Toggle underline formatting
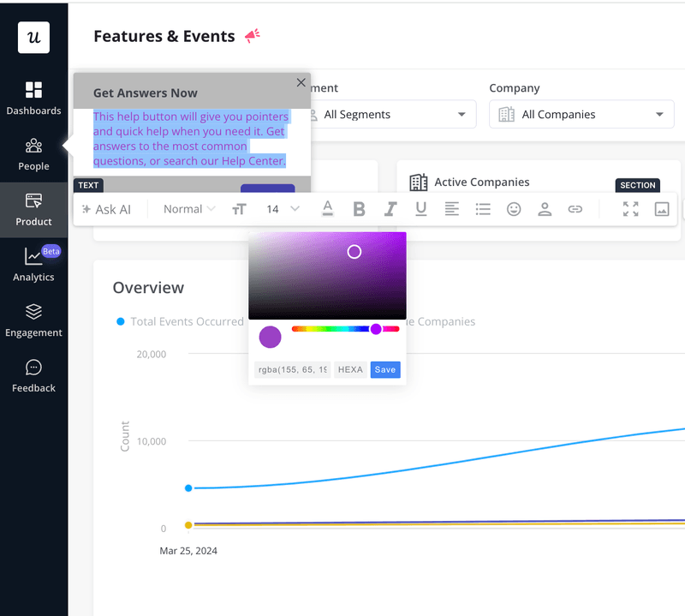This screenshot has width=685, height=616. click(420, 208)
